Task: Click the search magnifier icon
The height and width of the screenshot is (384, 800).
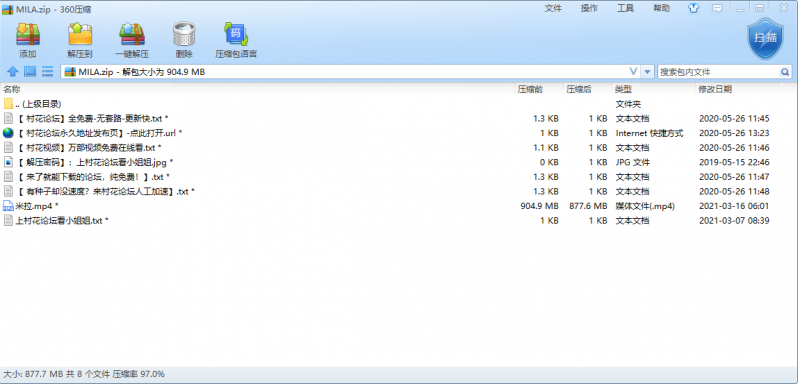Action: (x=785, y=72)
